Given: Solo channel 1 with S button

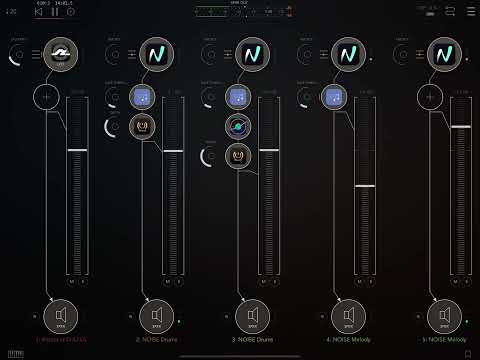Looking at the screenshot, I should point(83,282).
